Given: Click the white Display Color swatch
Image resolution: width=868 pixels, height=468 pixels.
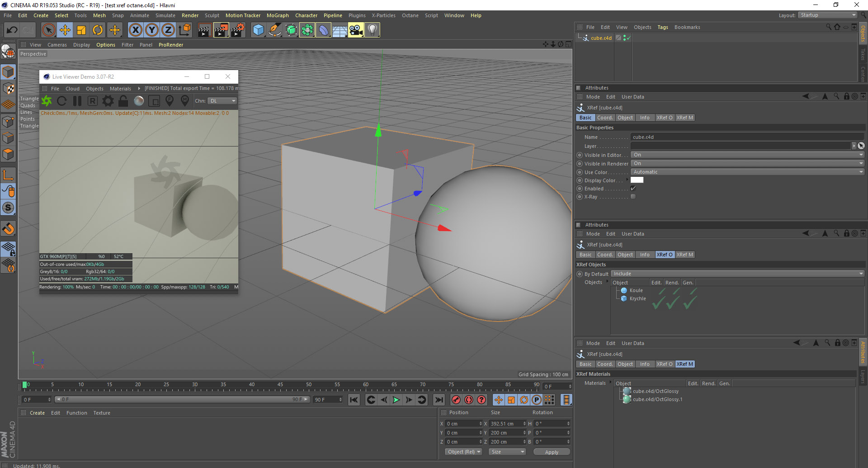Looking at the screenshot, I should 637,180.
